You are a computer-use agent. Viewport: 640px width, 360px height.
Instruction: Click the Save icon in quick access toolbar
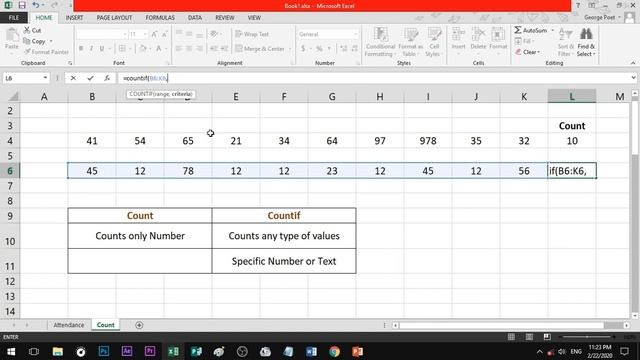click(22, 5)
